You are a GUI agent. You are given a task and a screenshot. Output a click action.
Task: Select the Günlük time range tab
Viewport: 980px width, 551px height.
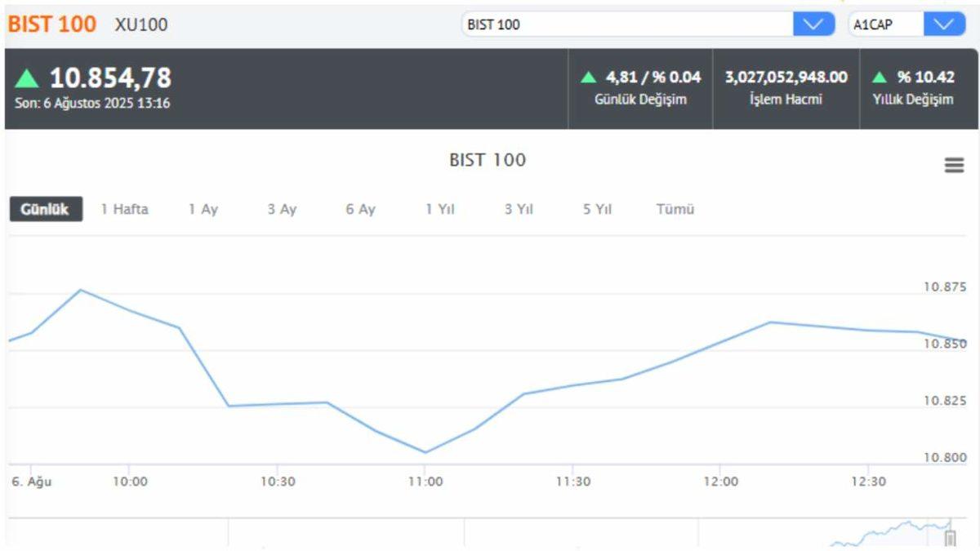pyautogui.click(x=46, y=209)
